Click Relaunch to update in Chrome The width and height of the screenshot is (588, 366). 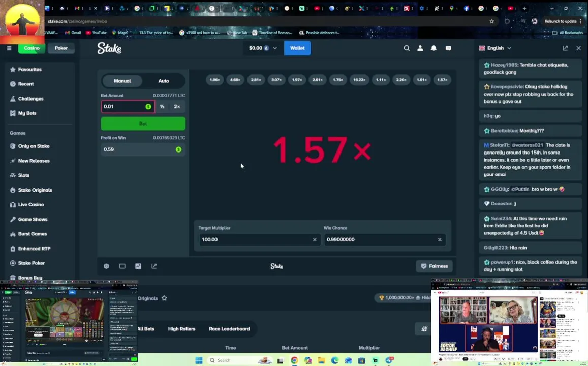(560, 21)
